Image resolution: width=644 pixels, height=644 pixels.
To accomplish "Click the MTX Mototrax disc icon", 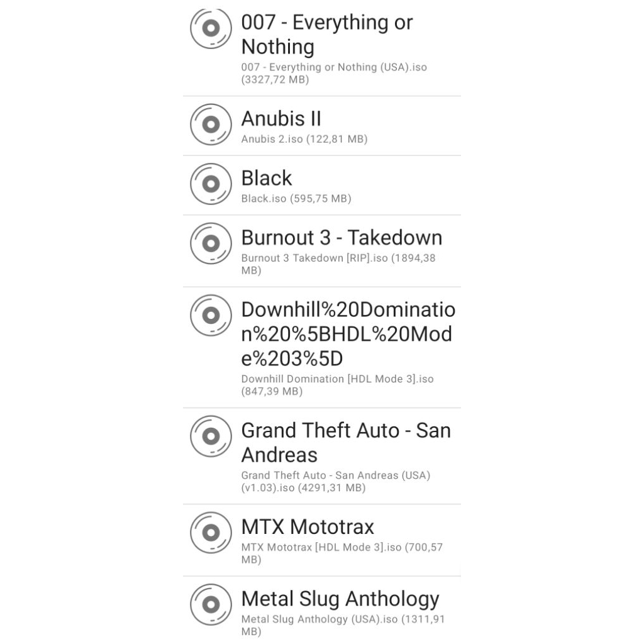I will 210,533.
